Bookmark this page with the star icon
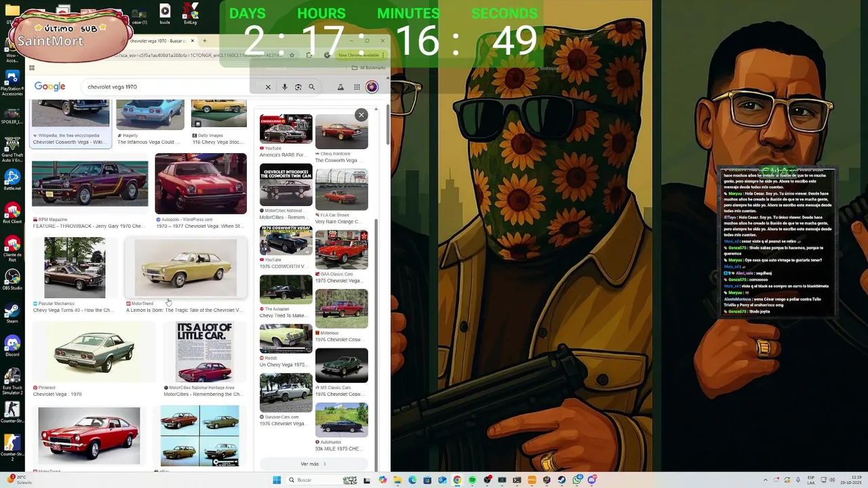This screenshot has height=488, width=868. point(292,55)
